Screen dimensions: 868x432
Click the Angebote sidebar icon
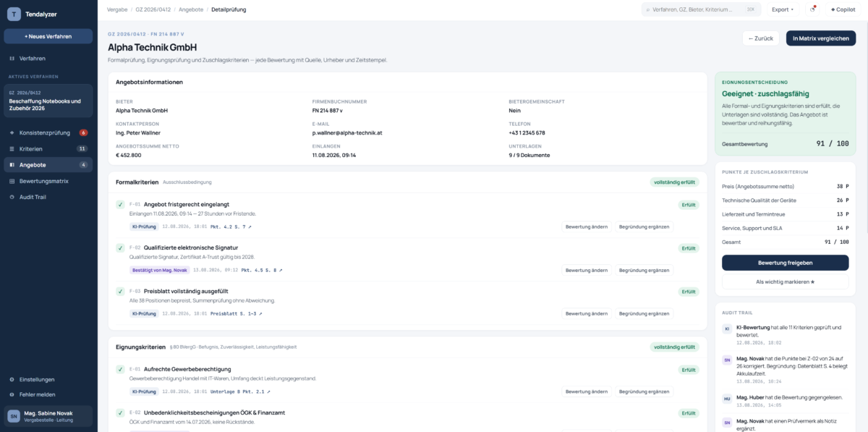[x=12, y=165]
